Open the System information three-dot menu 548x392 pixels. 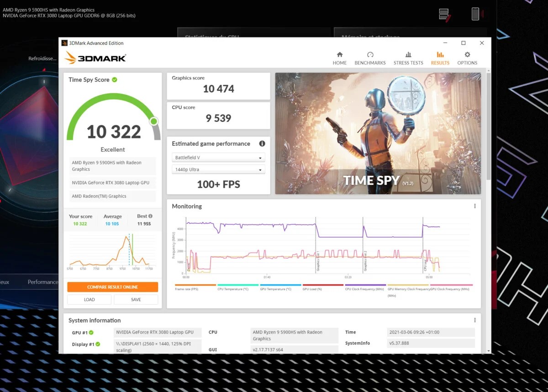(x=475, y=320)
